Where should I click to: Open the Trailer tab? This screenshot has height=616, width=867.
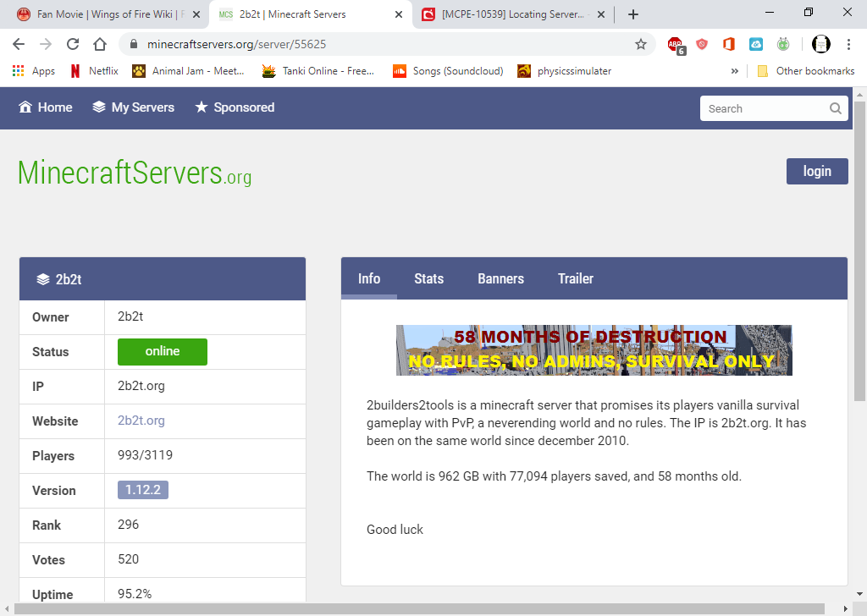(576, 278)
